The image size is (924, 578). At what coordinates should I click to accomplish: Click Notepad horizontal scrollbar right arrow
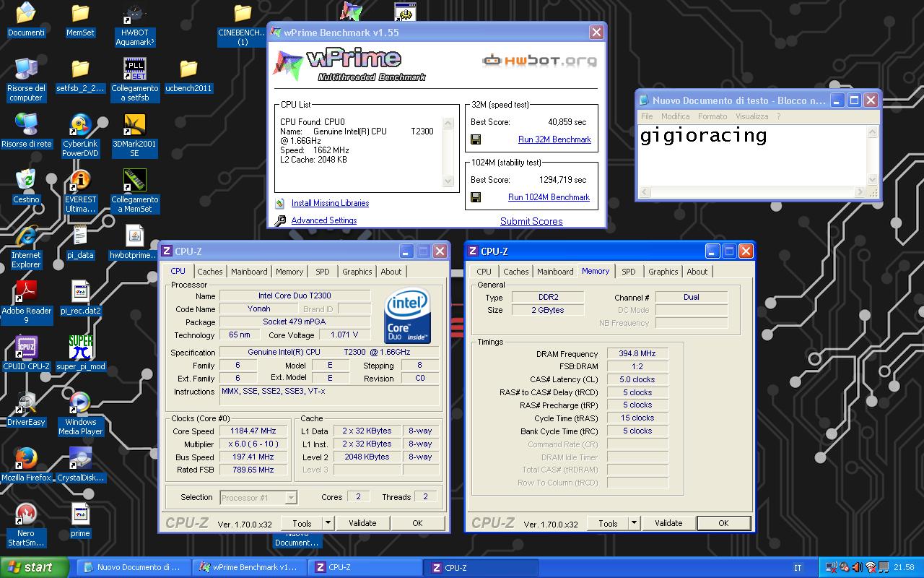[860, 192]
